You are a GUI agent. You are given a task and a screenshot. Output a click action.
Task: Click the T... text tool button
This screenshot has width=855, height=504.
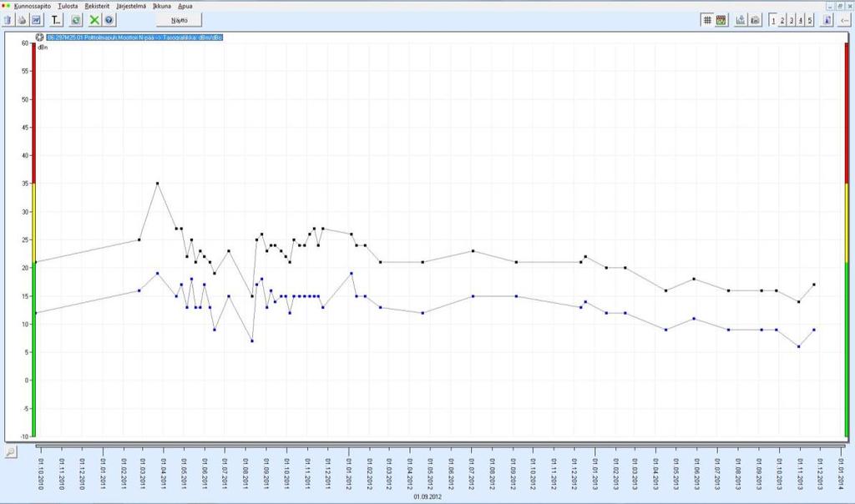(x=56, y=20)
